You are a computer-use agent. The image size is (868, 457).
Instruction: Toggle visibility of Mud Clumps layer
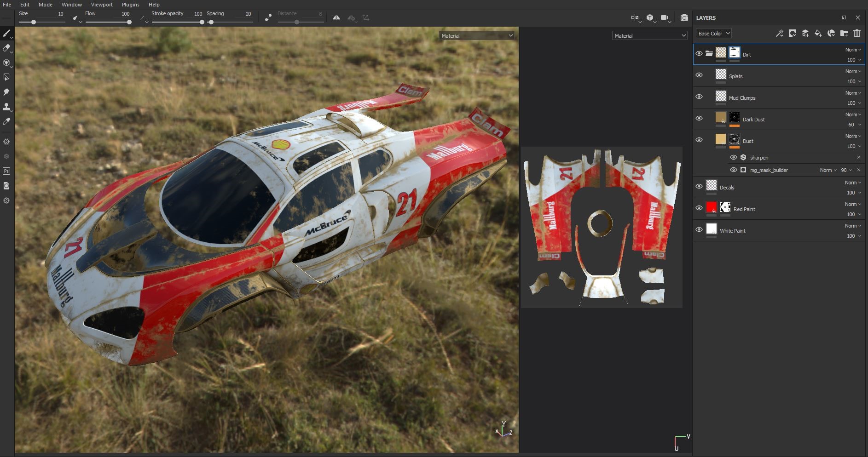pyautogui.click(x=699, y=97)
